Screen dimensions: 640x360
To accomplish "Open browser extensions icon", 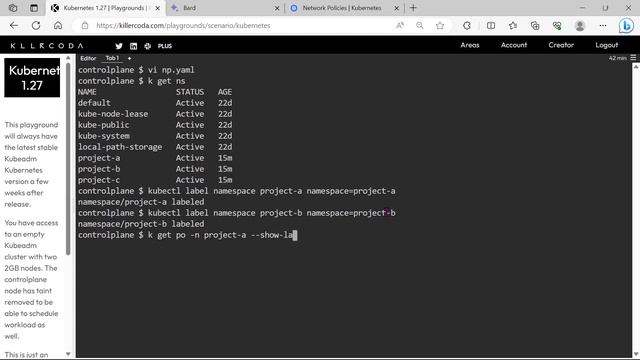I will coord(467,25).
